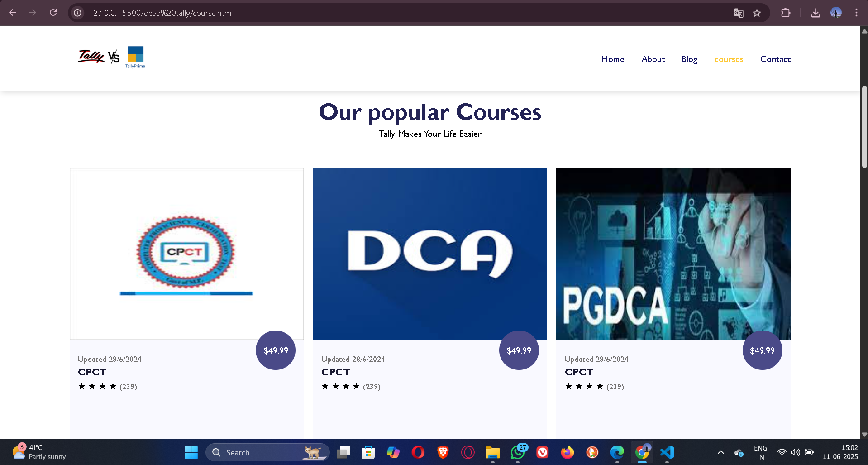The image size is (868, 465).
Task: Open the Google Translate icon in address bar
Action: [x=739, y=13]
